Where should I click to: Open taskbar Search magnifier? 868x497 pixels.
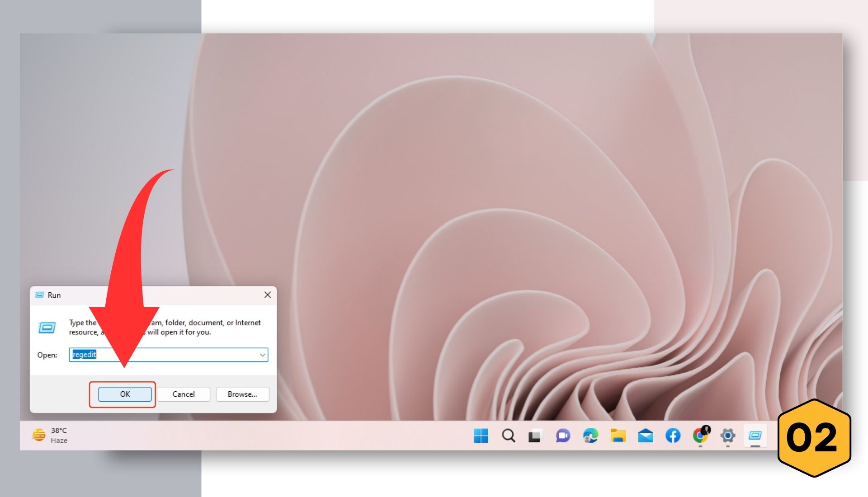click(508, 436)
